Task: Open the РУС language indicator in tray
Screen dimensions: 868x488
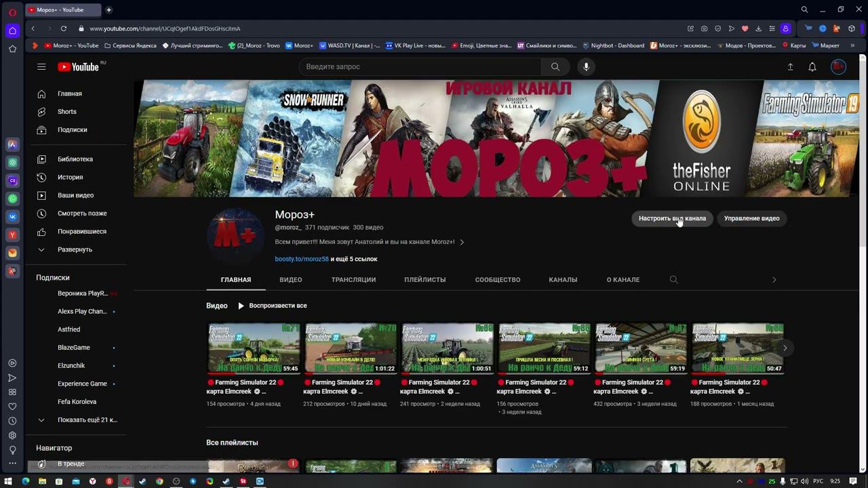Action: 818,481
